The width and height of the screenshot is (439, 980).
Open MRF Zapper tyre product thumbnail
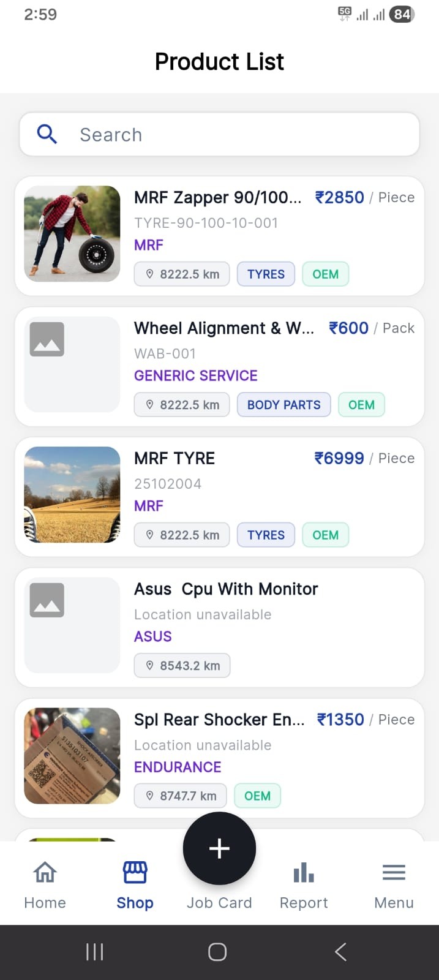72,233
